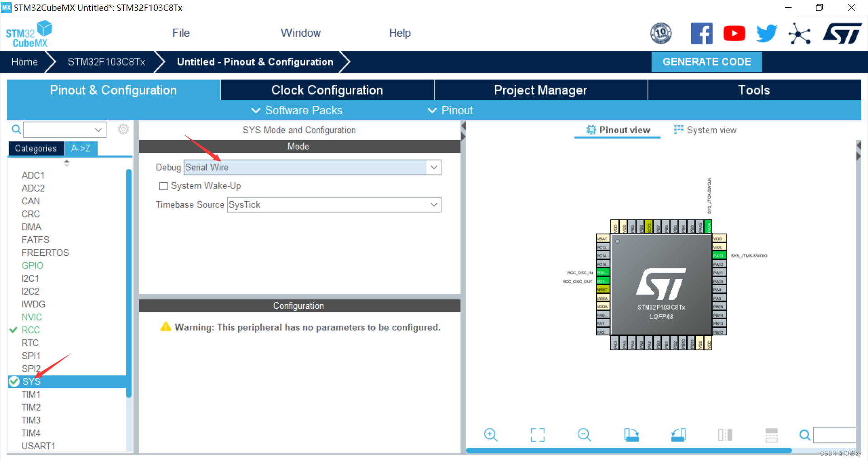This screenshot has height=461, width=868.
Task: Select RTC in the category list
Action: tap(30, 343)
